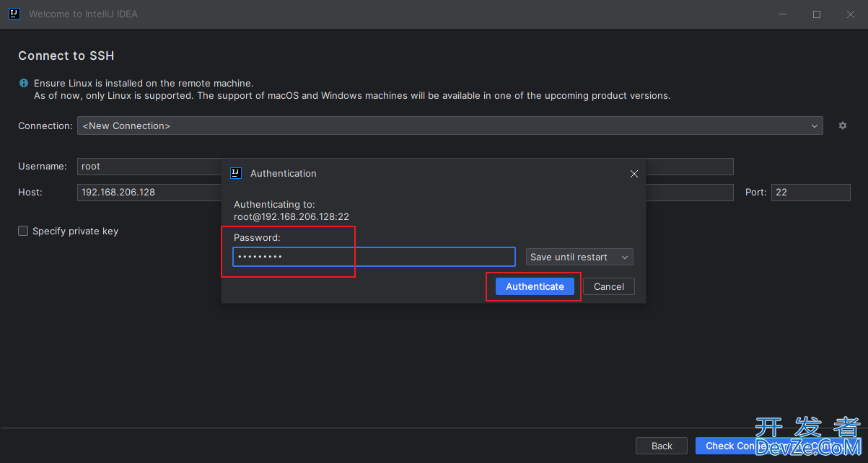Screen dimensions: 868x463
Task: Click the Port field showing 22
Action: tap(811, 193)
